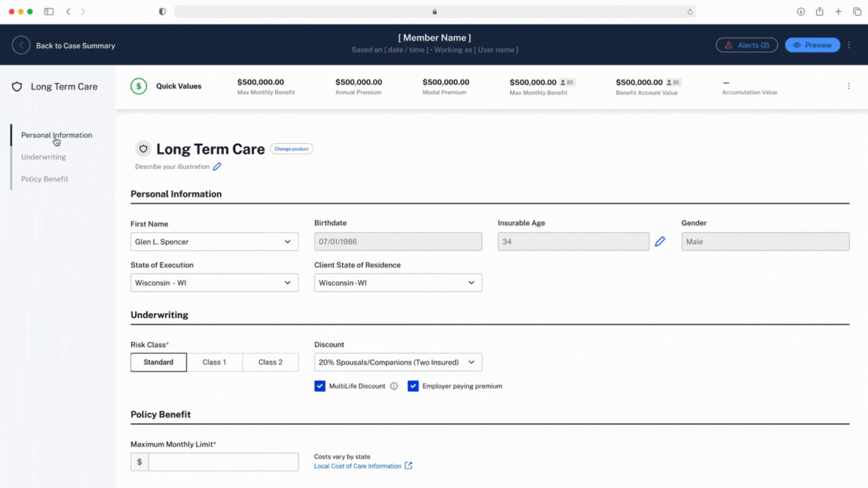This screenshot has height=488, width=868.
Task: Open the First Name dropdown
Action: [x=214, y=242]
